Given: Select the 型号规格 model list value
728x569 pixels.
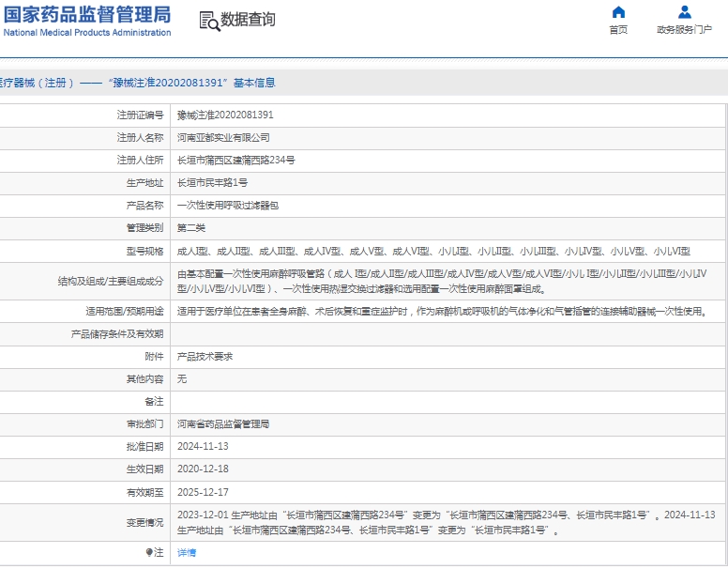Looking at the screenshot, I should tap(433, 252).
